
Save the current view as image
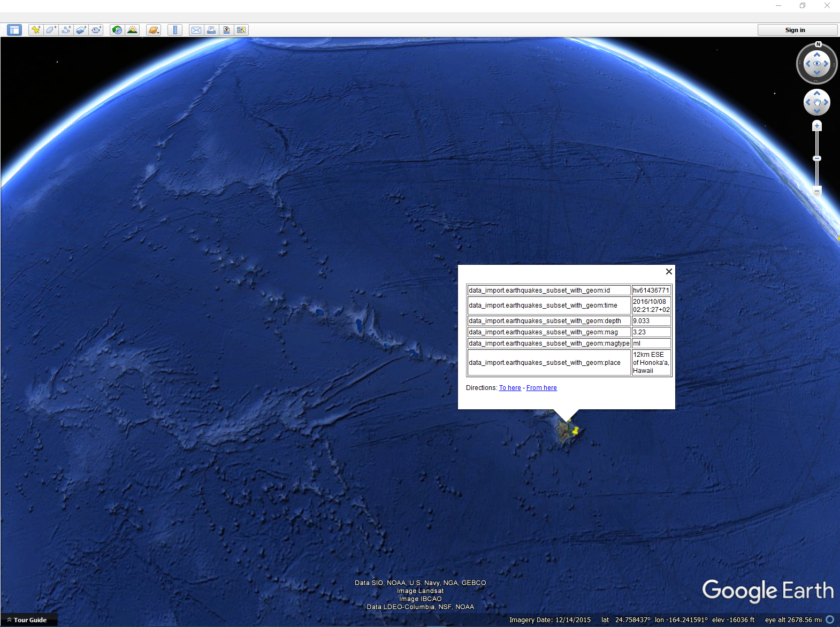coord(226,30)
